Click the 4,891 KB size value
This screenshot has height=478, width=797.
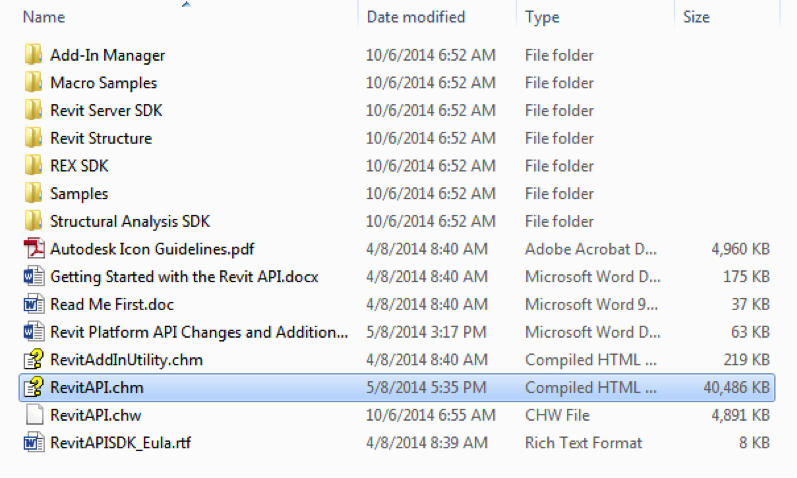[x=741, y=415]
